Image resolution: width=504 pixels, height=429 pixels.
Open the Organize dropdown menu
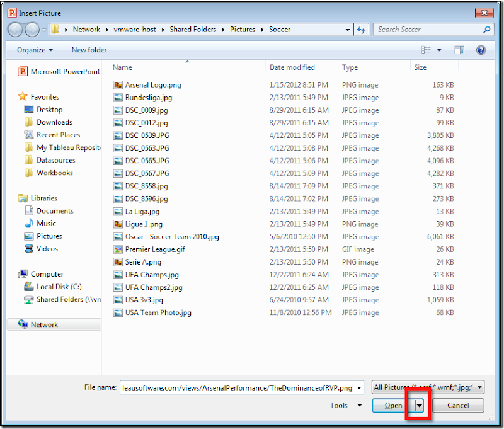pos(35,50)
